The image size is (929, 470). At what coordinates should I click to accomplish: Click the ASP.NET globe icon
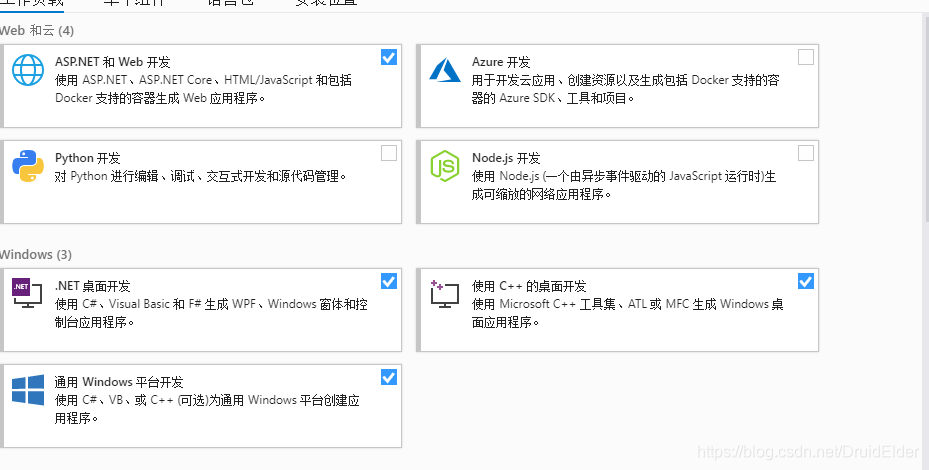point(28,70)
